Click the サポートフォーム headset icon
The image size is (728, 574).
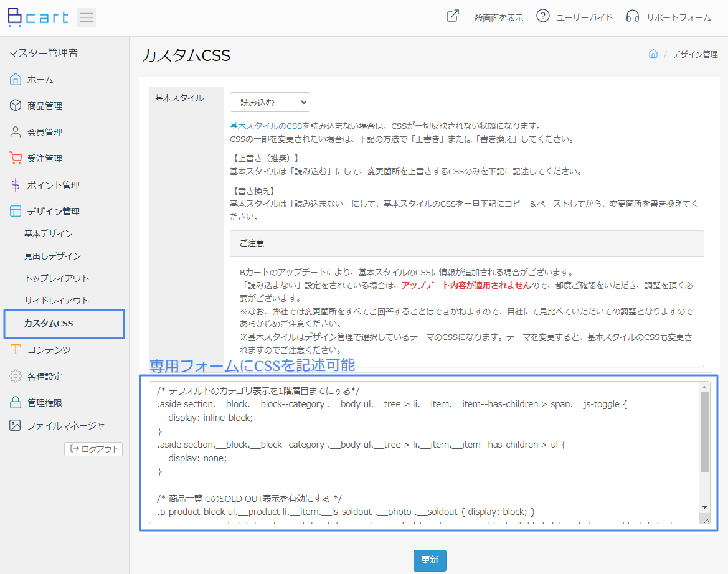point(632,16)
